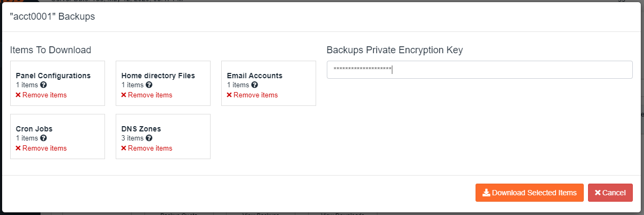Select the DNS Zones card title
The height and width of the screenshot is (215, 644).
point(141,129)
